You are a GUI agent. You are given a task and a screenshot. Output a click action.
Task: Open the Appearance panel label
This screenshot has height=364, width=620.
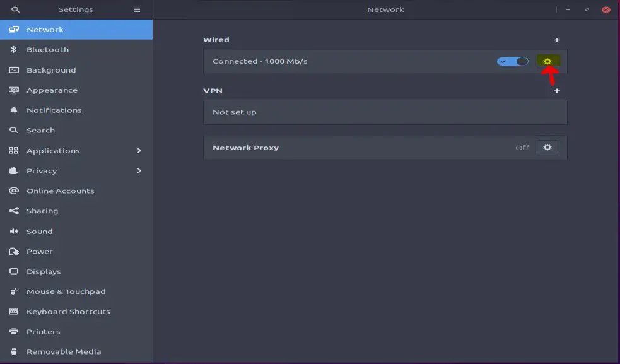[x=52, y=90]
